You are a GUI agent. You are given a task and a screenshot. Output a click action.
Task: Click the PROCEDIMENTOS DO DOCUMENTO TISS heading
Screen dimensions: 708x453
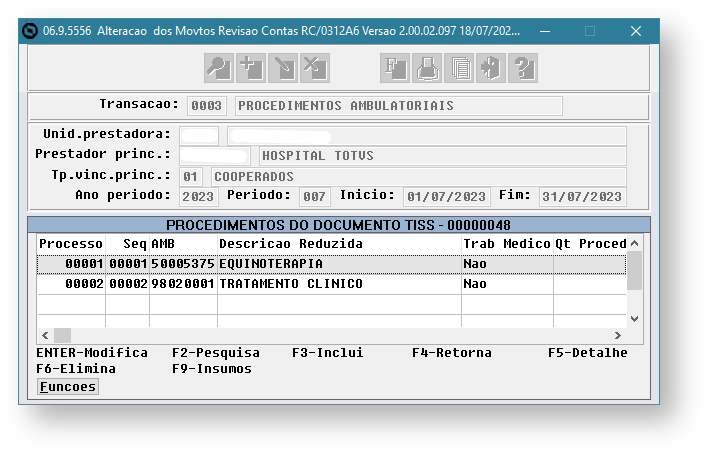338,225
